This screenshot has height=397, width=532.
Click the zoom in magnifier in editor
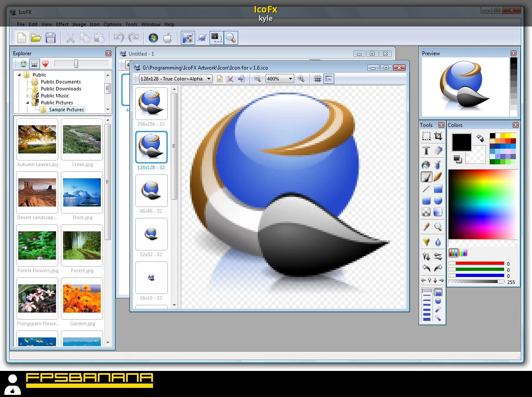[x=301, y=79]
